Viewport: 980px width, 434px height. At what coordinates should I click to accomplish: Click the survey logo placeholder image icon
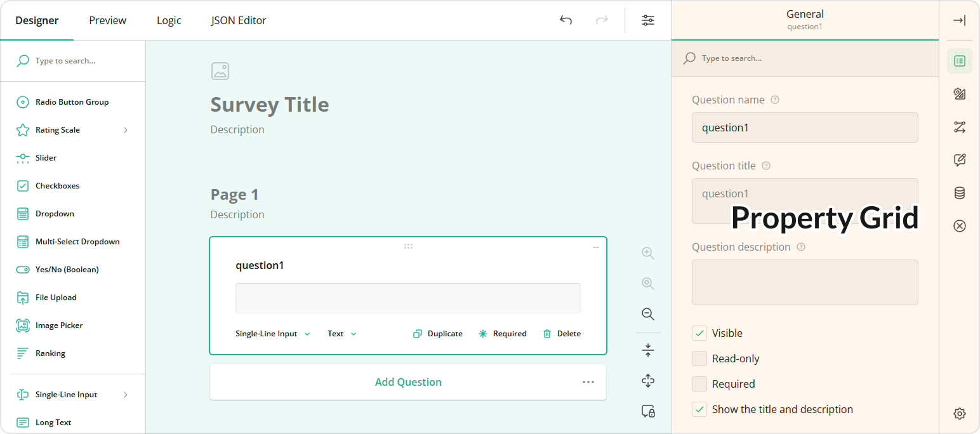(x=220, y=71)
